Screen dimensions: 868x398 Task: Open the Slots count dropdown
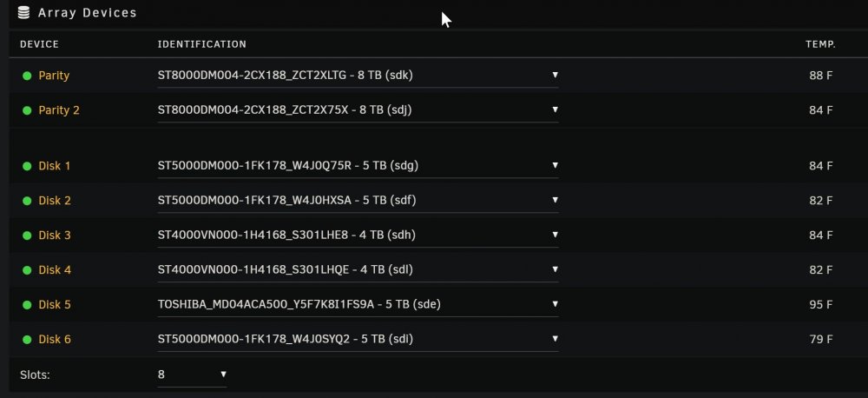tap(192, 375)
